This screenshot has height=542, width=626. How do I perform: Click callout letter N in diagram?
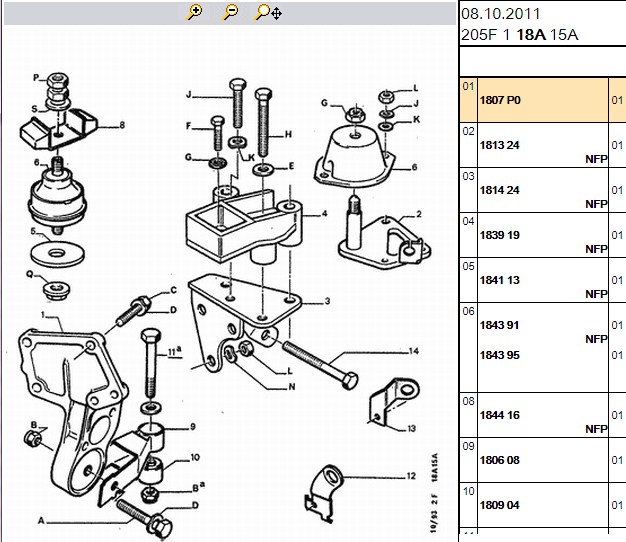coord(292,387)
